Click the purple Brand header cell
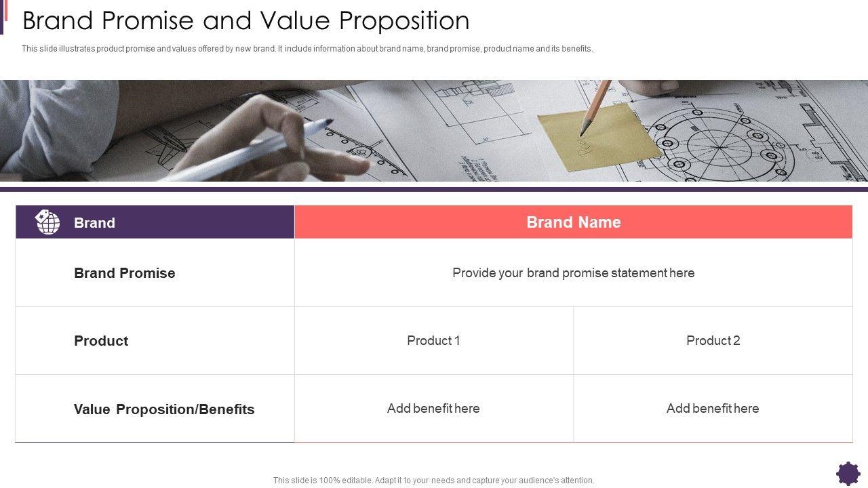 click(x=155, y=222)
